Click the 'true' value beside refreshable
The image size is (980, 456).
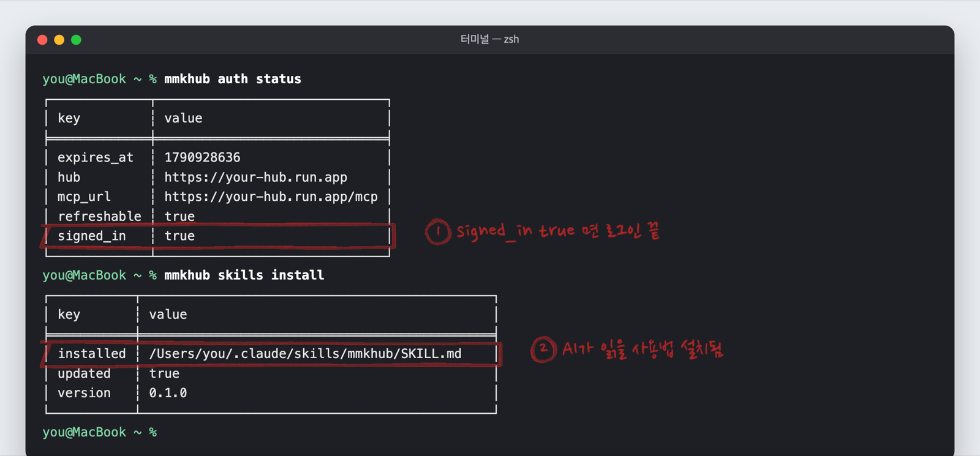coord(179,216)
